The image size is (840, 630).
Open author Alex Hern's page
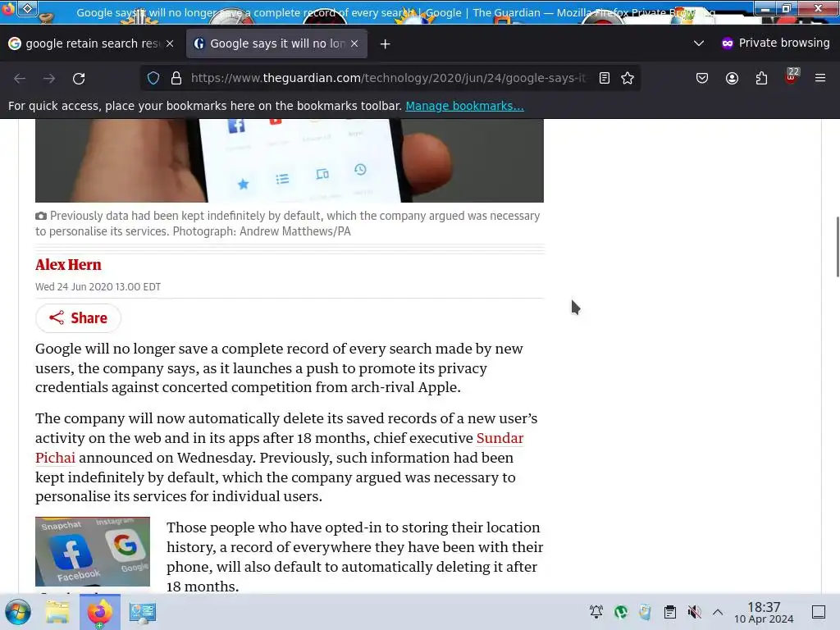click(x=68, y=265)
